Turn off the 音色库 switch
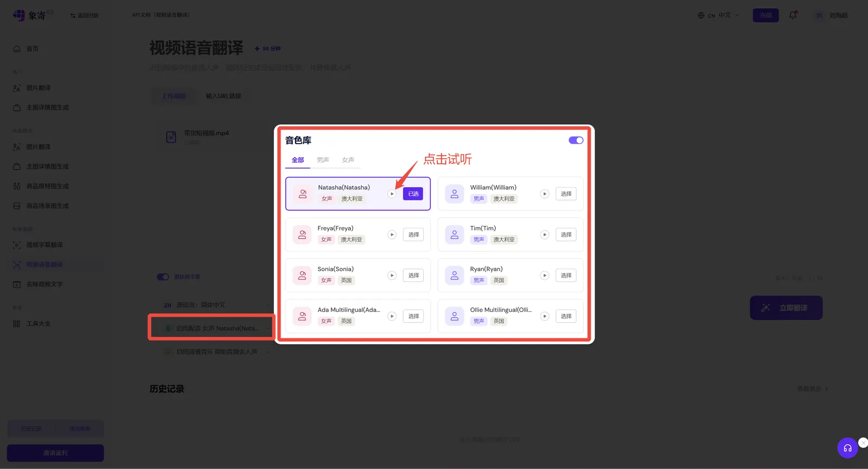Screen dimensions: 868x469 (576, 140)
